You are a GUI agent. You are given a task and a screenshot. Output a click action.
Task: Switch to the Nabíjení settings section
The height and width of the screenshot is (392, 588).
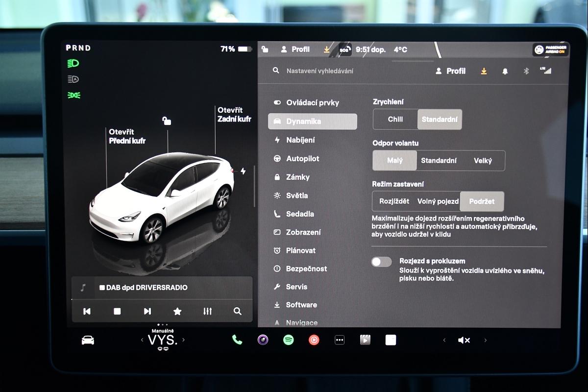point(300,140)
